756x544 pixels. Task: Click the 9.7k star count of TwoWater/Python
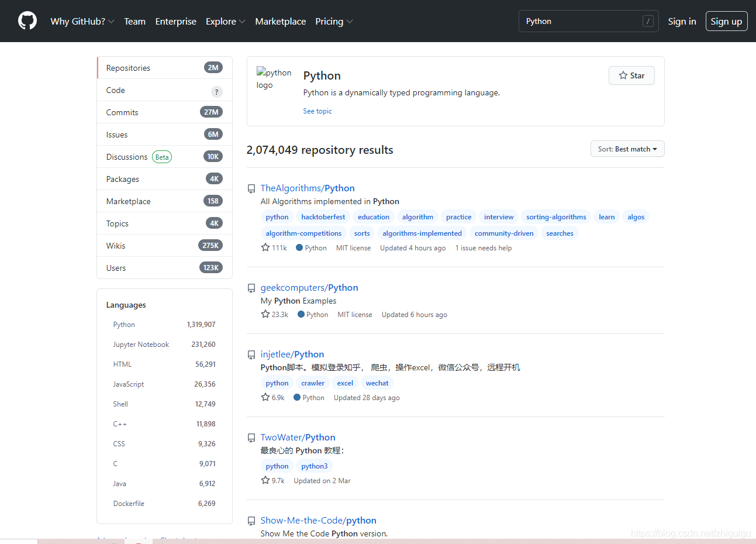click(273, 481)
